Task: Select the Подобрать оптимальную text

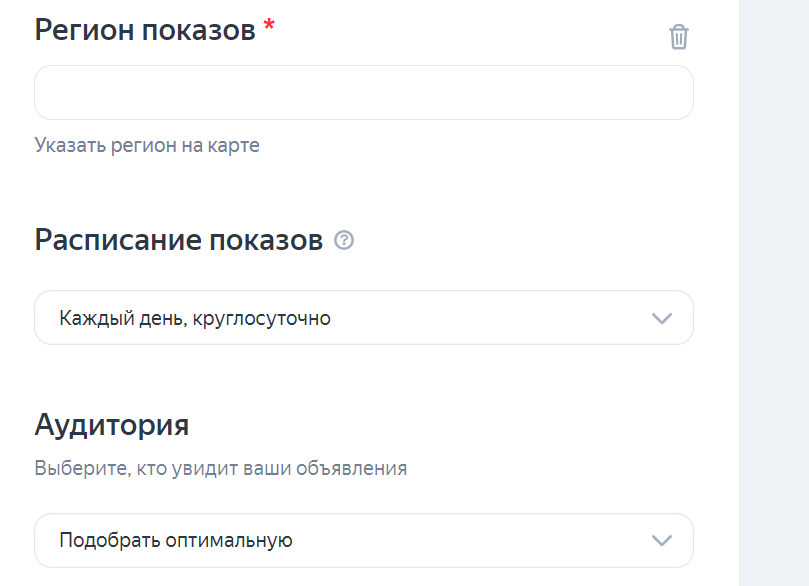Action: [176, 541]
